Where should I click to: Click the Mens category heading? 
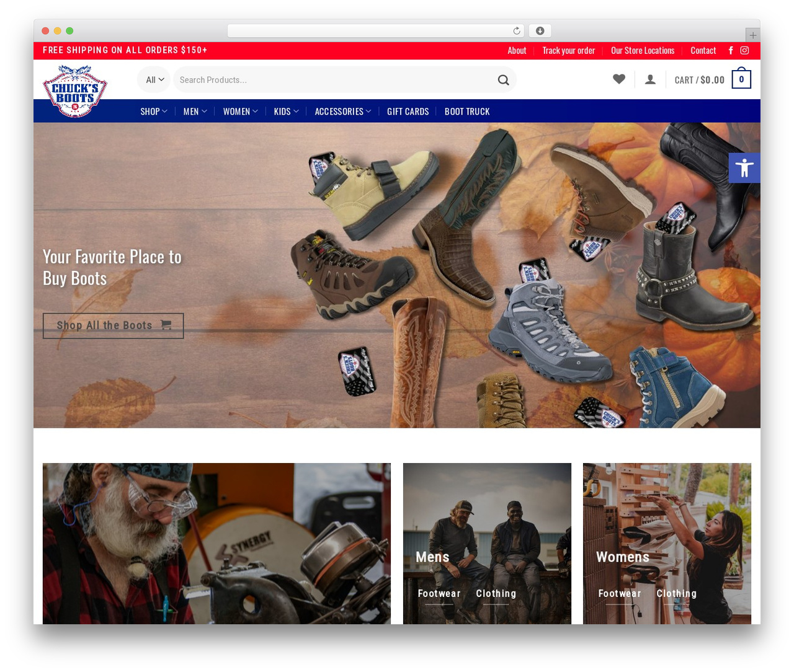(x=432, y=557)
